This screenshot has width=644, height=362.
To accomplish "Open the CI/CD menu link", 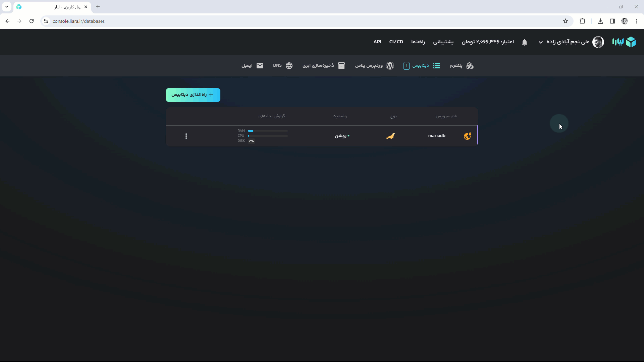I will click(396, 42).
